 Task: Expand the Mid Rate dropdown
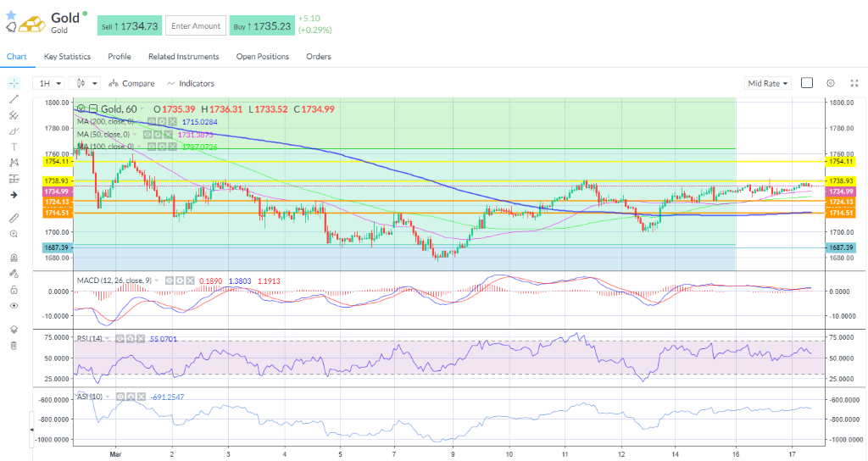coord(768,83)
